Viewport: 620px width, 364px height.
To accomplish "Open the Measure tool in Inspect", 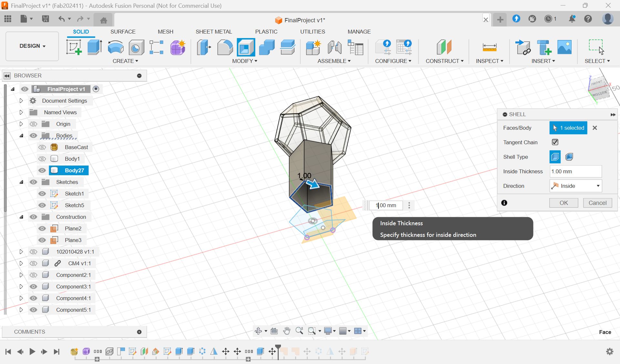I will tap(489, 47).
